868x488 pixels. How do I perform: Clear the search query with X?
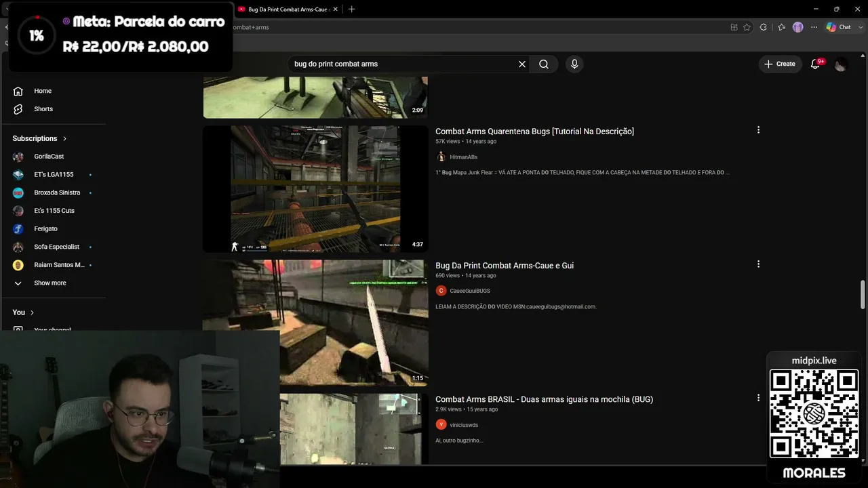pyautogui.click(x=522, y=64)
